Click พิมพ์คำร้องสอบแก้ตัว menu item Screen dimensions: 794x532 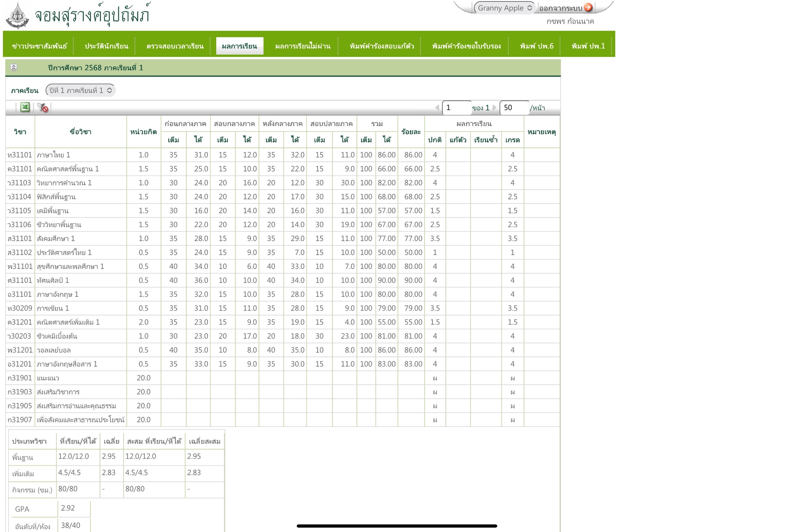(x=381, y=46)
